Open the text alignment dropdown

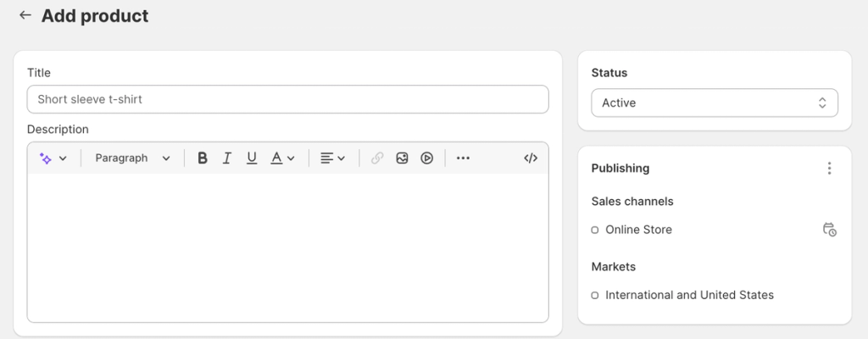pos(332,158)
